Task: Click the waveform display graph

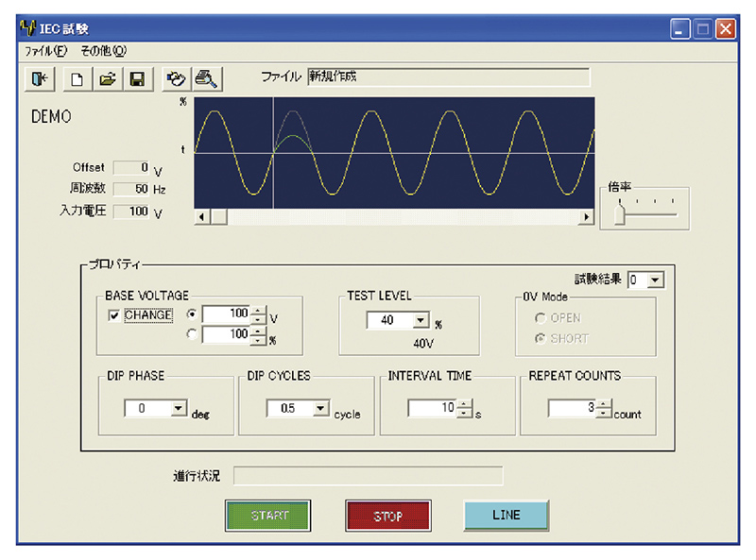Action: pos(394,153)
